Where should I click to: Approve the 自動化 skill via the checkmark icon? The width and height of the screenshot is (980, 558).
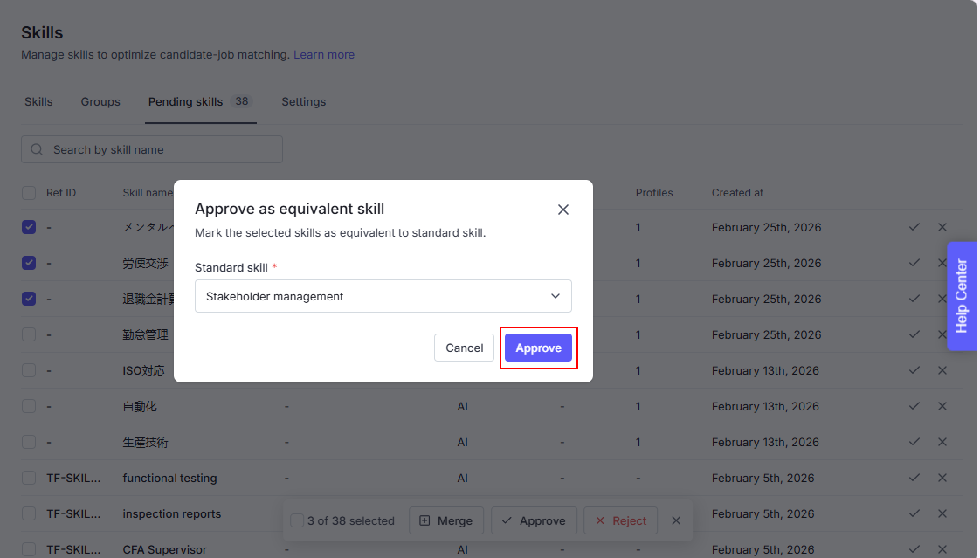coord(914,406)
